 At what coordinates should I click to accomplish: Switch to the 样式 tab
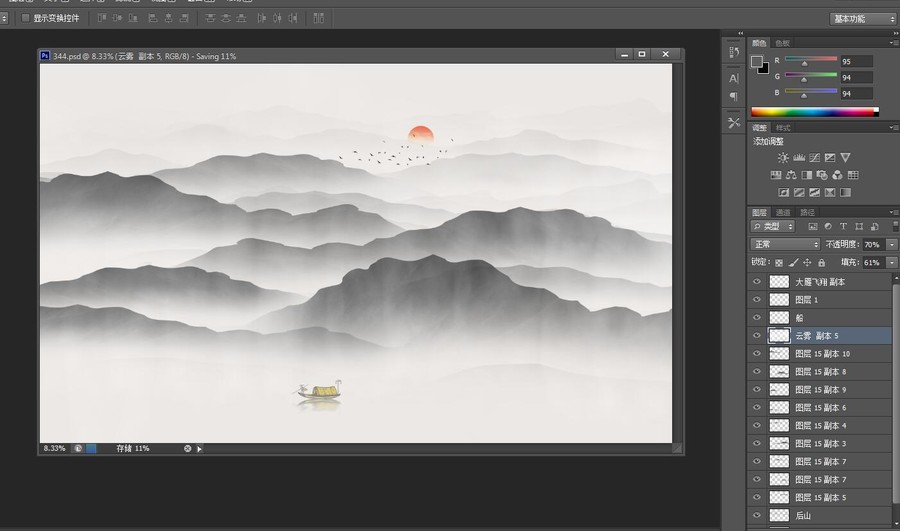pos(783,128)
